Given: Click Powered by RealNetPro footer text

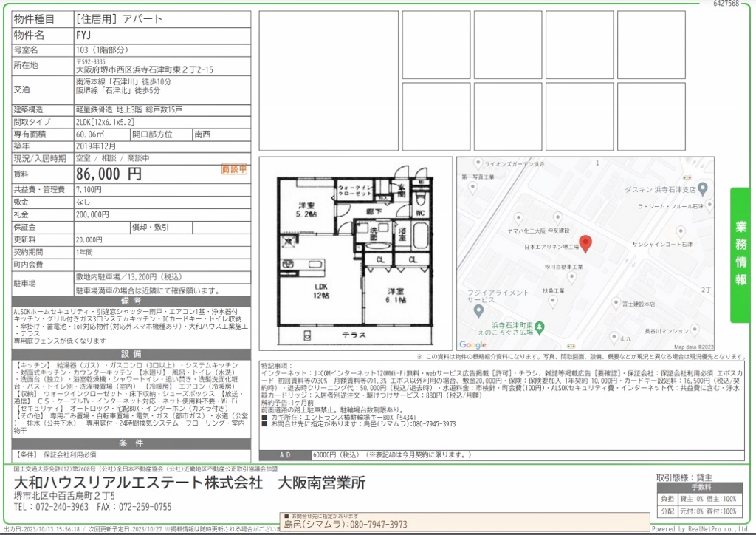Looking at the screenshot, I should pos(701,529).
